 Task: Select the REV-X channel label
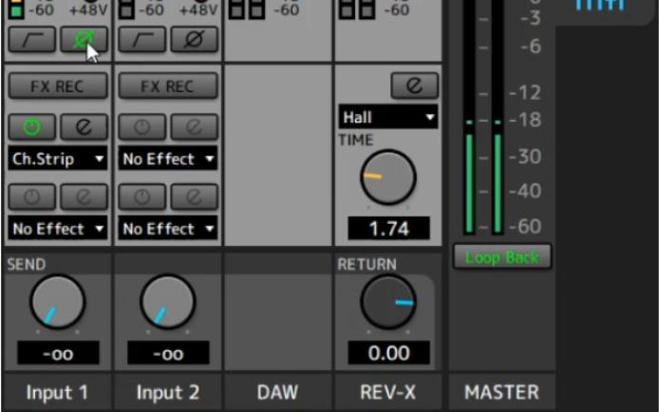[x=388, y=392]
